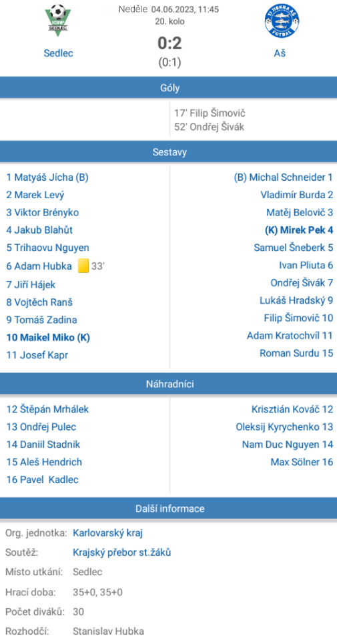Select the Góly section header
The image size is (337, 644).
click(x=168, y=87)
